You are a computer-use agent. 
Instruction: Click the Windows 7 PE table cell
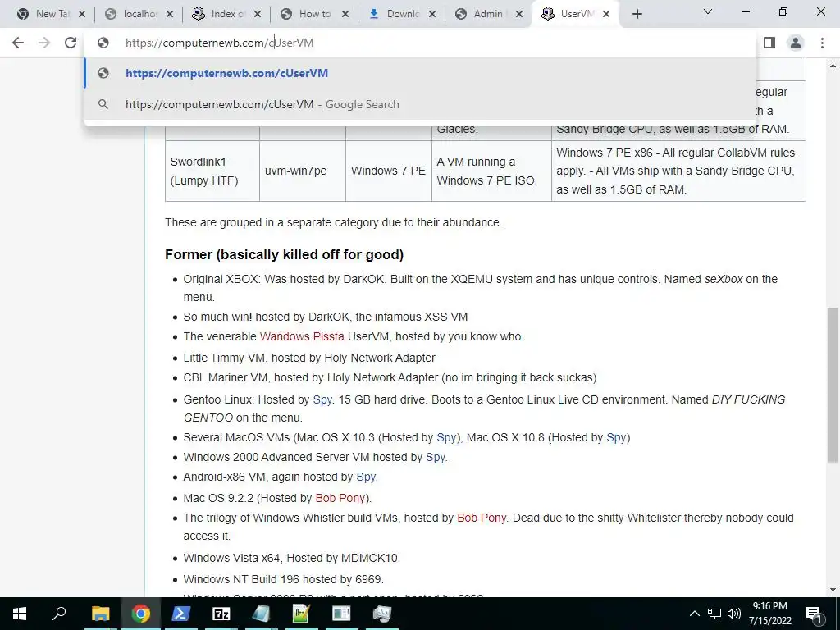click(388, 171)
